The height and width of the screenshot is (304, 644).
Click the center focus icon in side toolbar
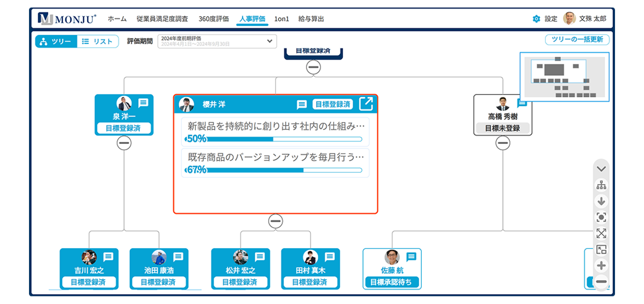coord(601,217)
